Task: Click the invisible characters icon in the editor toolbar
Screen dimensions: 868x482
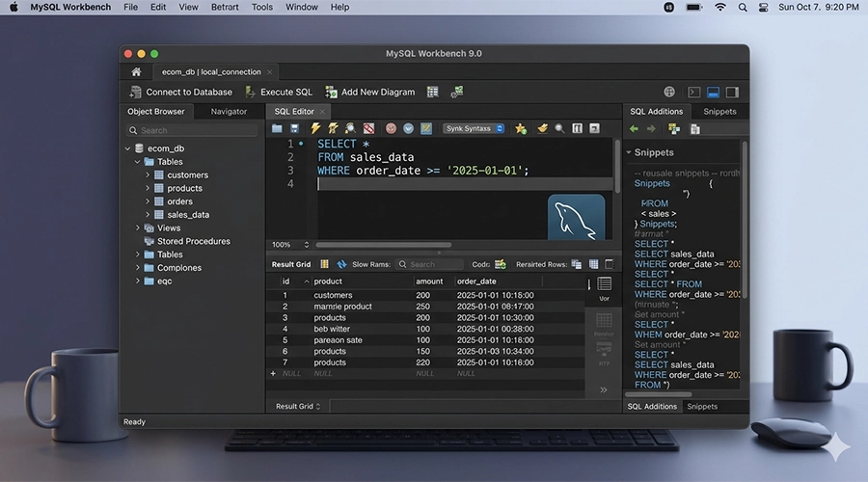Action: [x=577, y=128]
